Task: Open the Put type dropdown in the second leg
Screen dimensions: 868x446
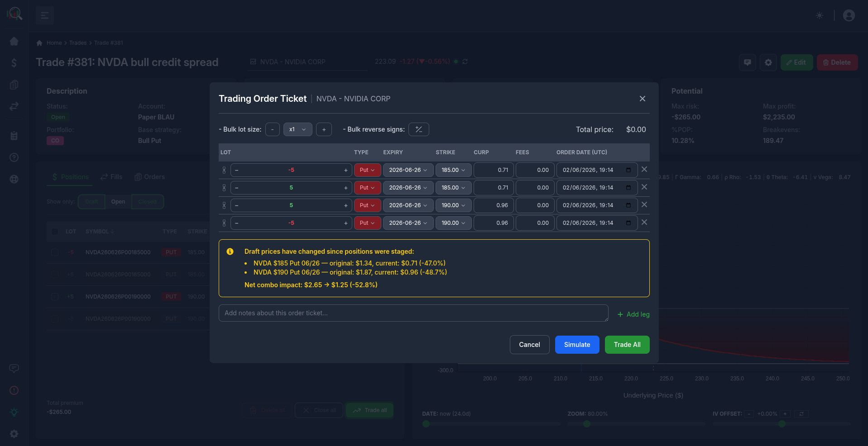Action: (x=367, y=188)
